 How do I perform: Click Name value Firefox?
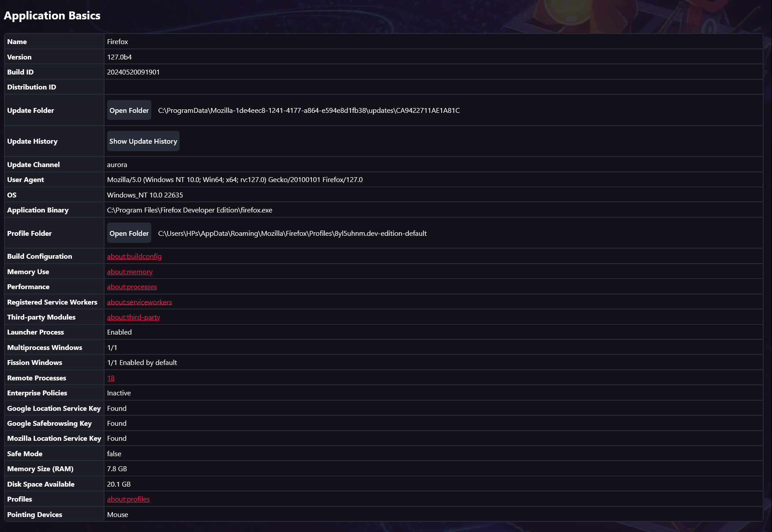pos(117,42)
